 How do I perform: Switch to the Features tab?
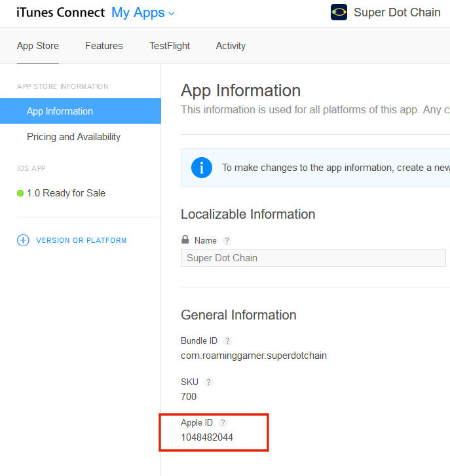[x=104, y=46]
